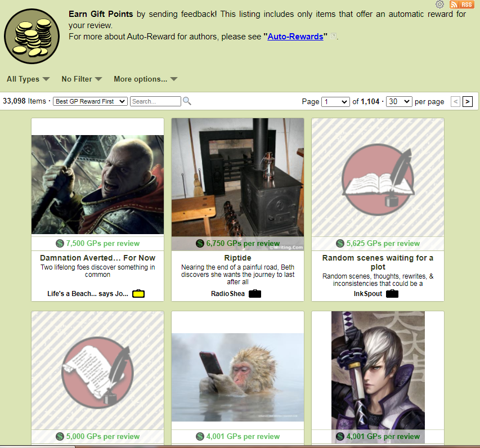The width and height of the screenshot is (480, 448).
Task: Click the small icon after the Auto-Rewards link
Action: coord(334,37)
